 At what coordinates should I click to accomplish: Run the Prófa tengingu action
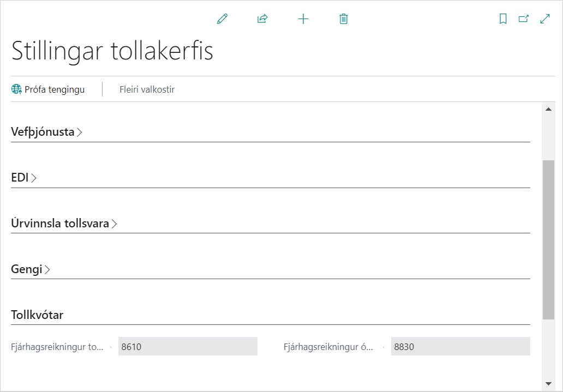[x=49, y=89]
